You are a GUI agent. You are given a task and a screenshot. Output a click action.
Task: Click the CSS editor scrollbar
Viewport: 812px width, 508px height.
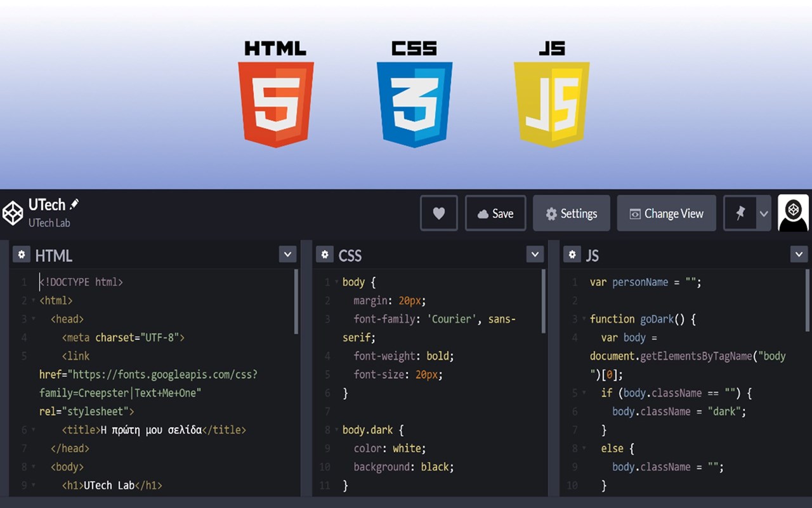click(543, 302)
